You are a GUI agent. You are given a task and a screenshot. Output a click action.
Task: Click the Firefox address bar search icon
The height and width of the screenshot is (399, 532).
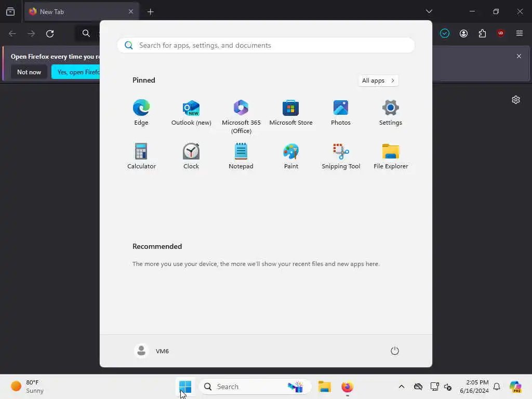[x=86, y=33]
